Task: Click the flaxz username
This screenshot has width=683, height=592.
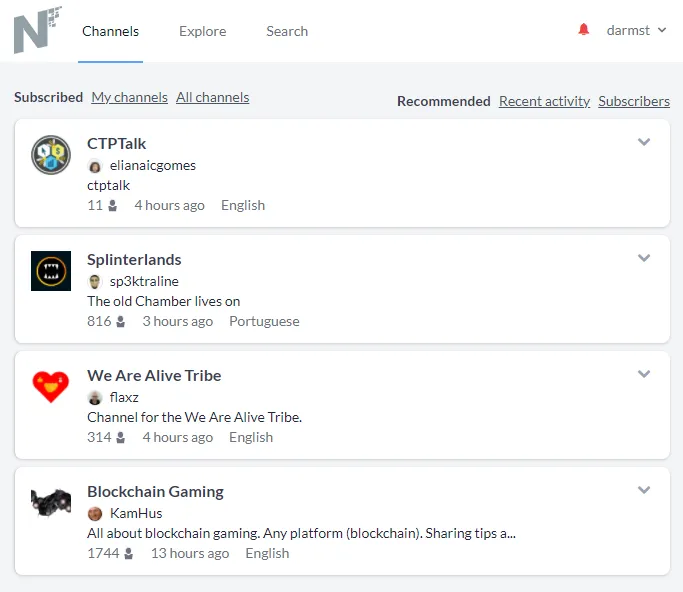Action: point(124,397)
